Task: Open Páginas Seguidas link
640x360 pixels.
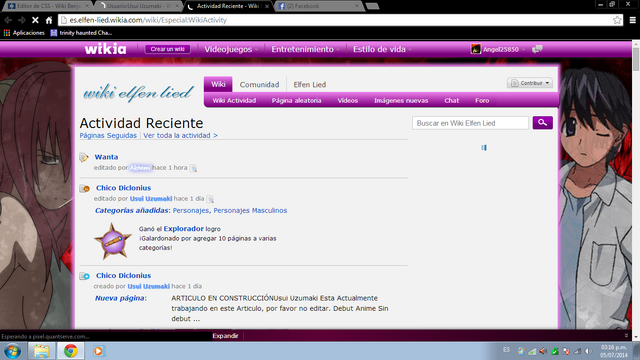Action: click(x=108, y=136)
